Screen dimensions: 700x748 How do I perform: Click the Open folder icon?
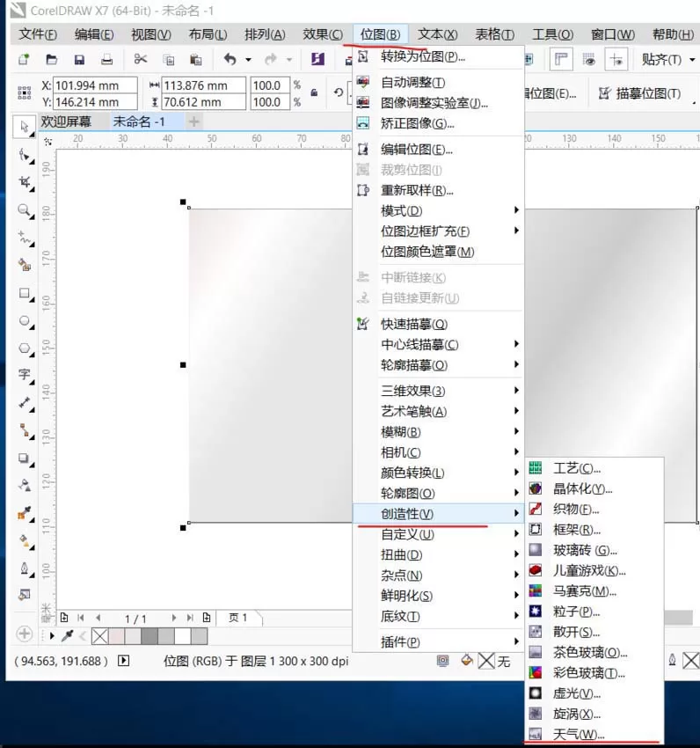click(52, 59)
